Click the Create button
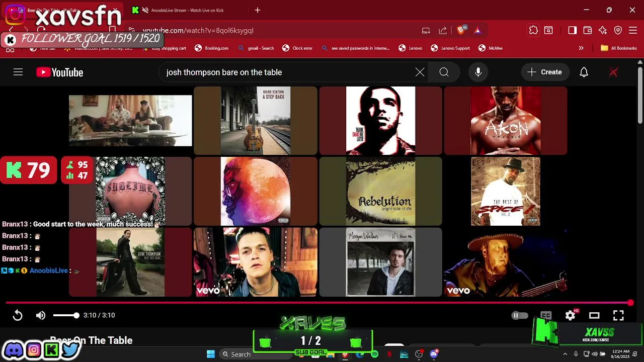 [544, 72]
